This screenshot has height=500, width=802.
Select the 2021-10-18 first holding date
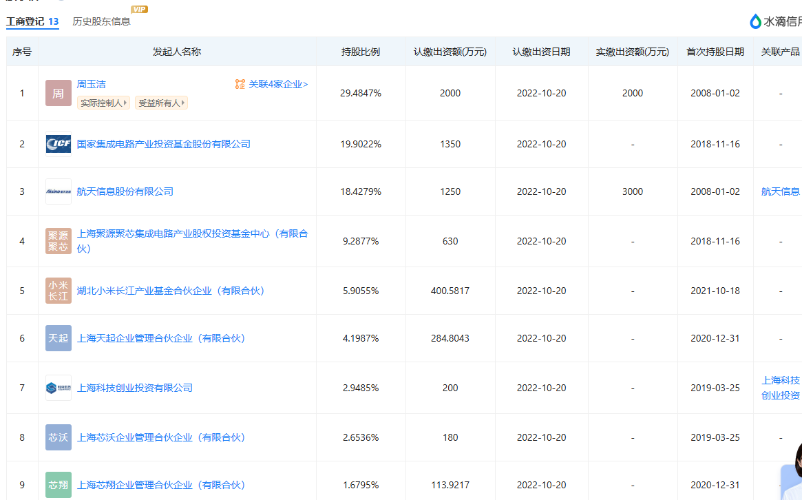715,290
